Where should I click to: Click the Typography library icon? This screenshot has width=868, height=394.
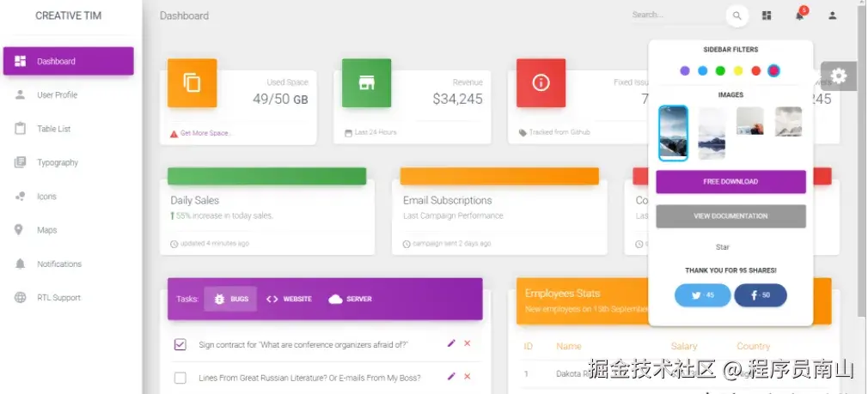click(21, 162)
